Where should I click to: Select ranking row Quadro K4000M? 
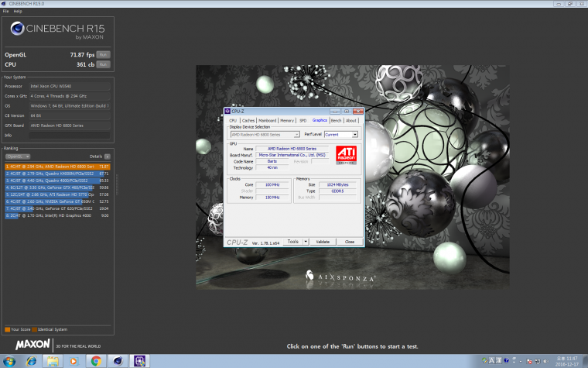[57, 174]
